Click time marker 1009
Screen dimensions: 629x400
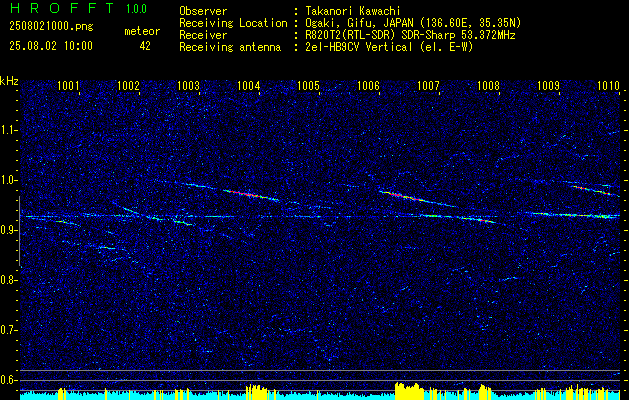pyautogui.click(x=548, y=85)
